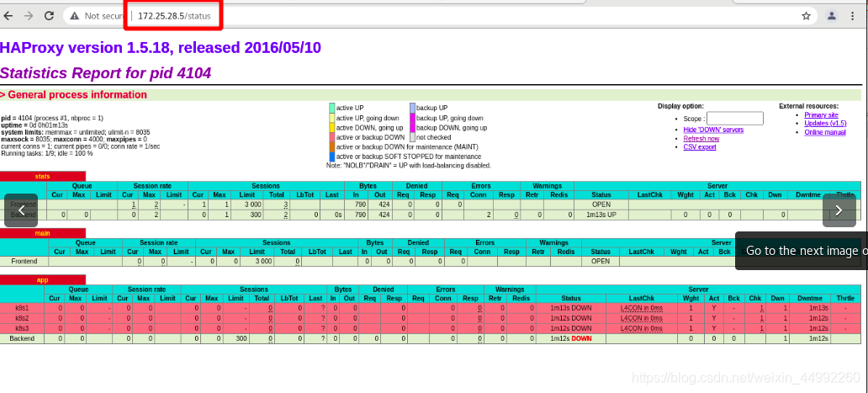This screenshot has height=393, width=868.
Task: Go to the next image with the right arrow
Action: pos(839,210)
